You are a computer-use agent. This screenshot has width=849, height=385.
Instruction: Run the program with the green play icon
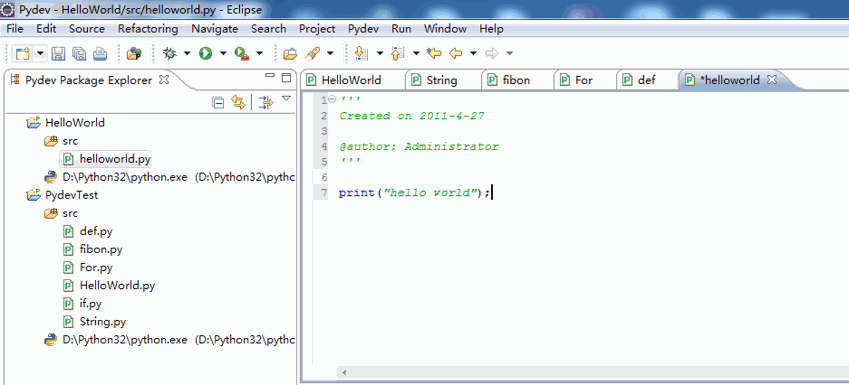click(205, 53)
